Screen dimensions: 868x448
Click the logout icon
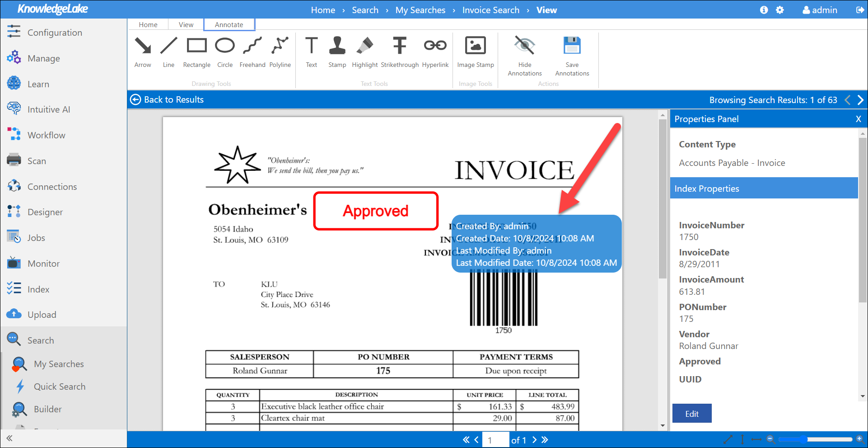[x=860, y=10]
